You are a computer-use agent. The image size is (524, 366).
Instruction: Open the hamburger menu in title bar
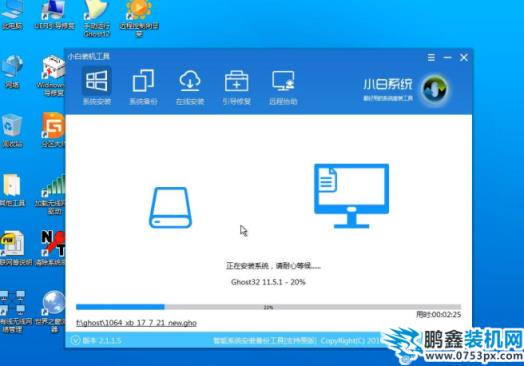pyautogui.click(x=431, y=57)
